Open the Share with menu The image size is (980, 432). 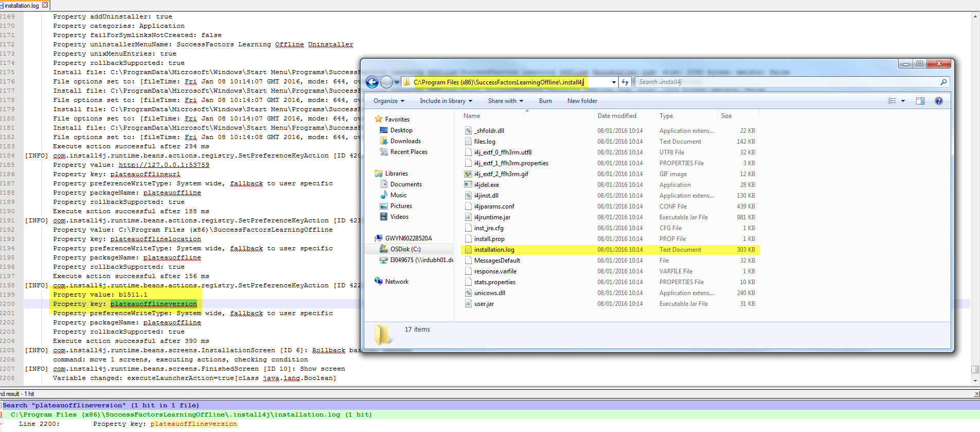click(505, 101)
